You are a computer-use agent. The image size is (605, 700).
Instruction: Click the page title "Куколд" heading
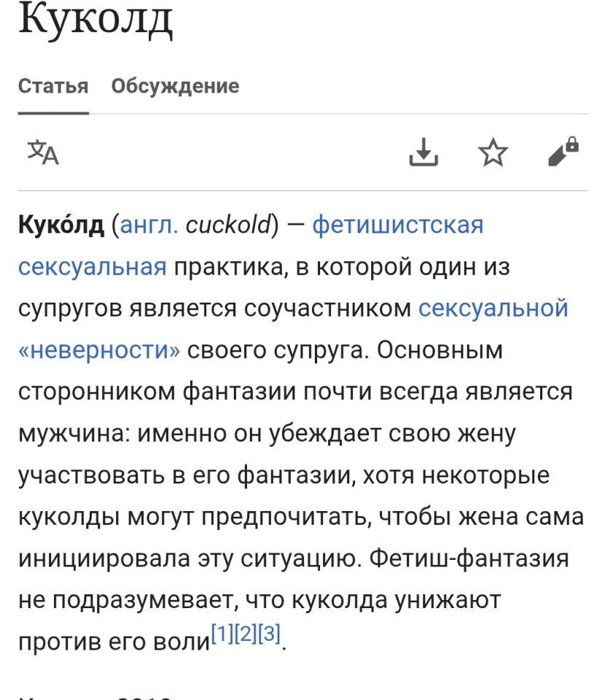click(x=95, y=22)
